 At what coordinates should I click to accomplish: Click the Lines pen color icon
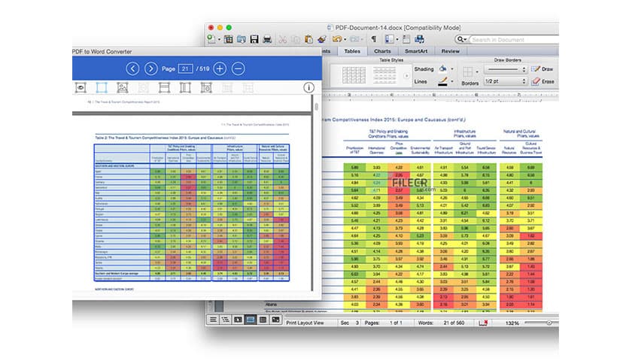point(442,81)
